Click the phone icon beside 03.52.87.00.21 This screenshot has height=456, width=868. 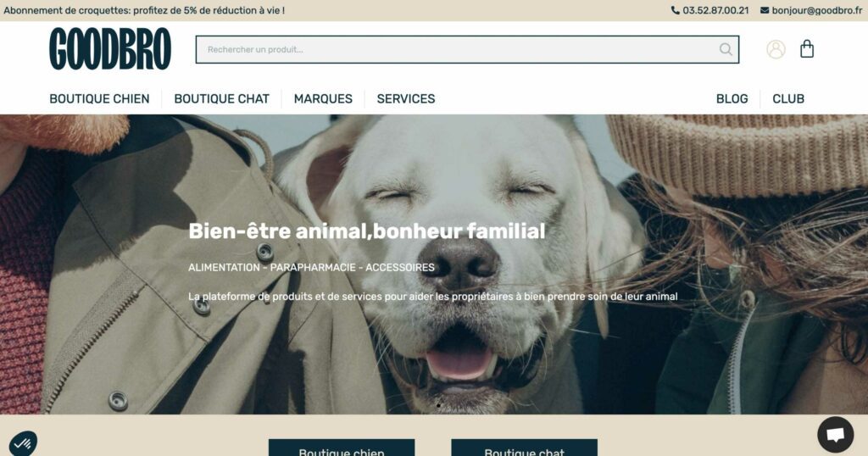(x=676, y=10)
